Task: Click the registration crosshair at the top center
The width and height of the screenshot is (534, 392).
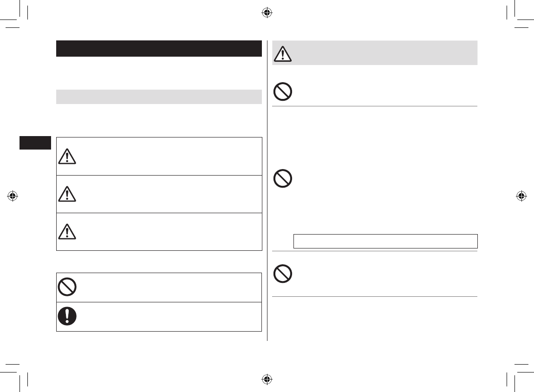Action: point(267,13)
